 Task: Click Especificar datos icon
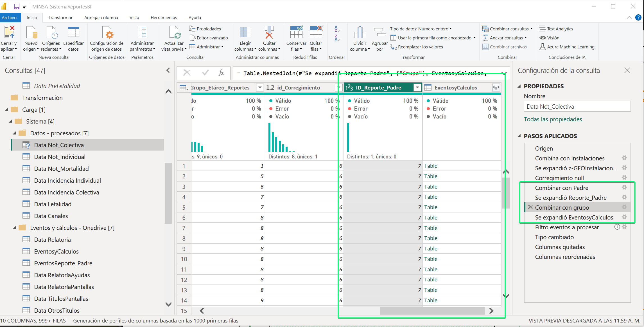[73, 32]
